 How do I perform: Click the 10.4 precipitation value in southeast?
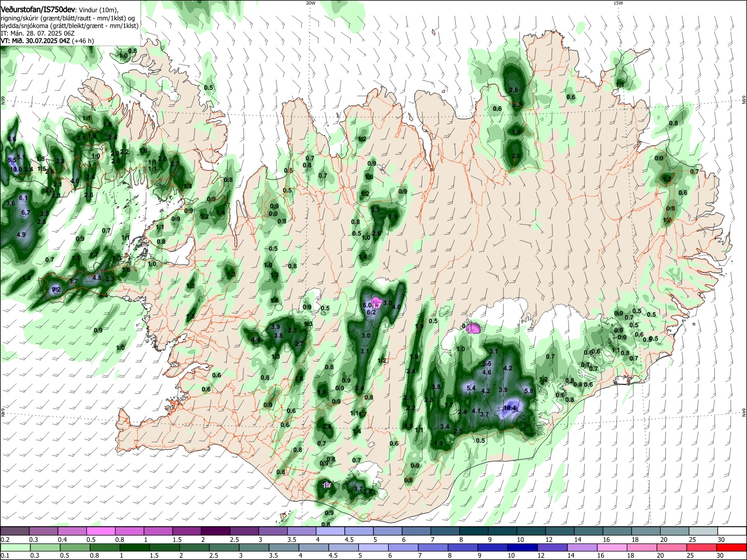point(509,408)
